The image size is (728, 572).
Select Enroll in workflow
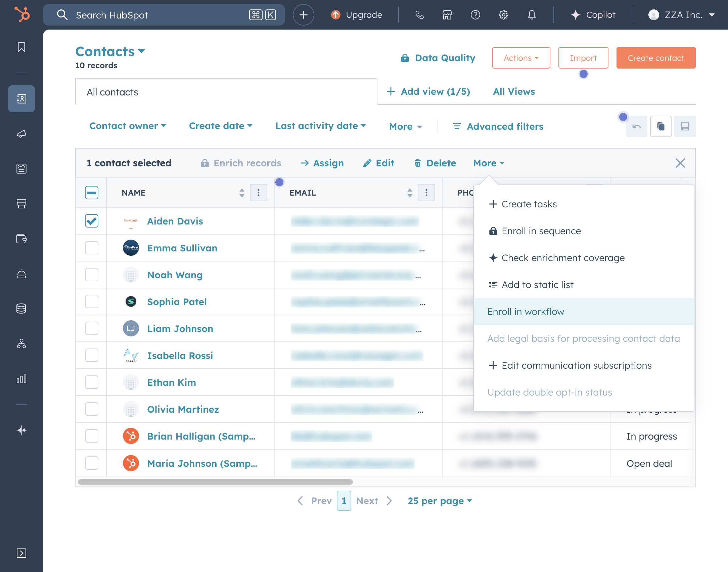click(x=584, y=312)
